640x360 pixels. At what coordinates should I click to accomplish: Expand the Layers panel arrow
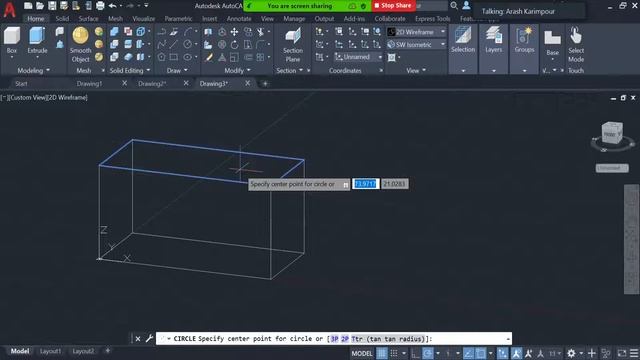pos(493,71)
